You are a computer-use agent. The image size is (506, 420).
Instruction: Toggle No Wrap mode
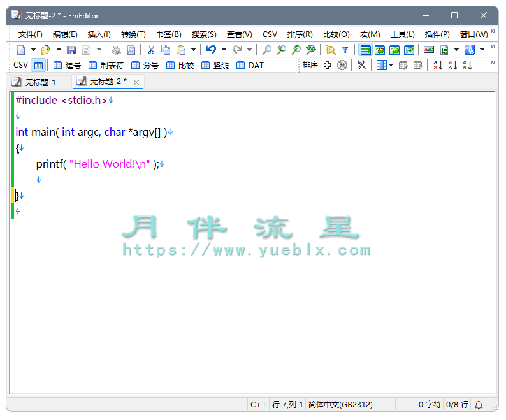point(365,50)
